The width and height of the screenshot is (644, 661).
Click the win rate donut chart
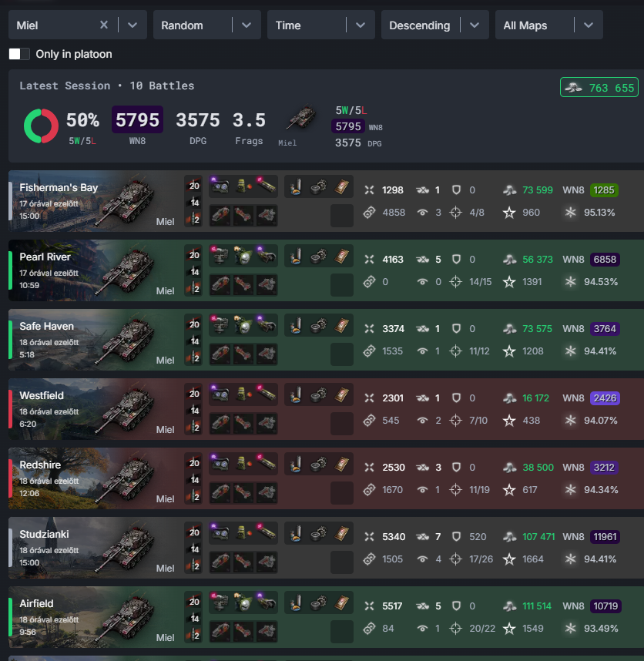click(x=41, y=126)
